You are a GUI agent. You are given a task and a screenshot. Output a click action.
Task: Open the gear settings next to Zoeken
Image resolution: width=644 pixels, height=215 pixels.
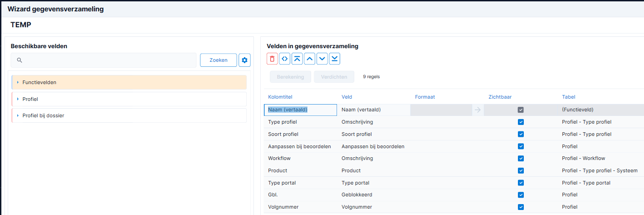coord(244,60)
